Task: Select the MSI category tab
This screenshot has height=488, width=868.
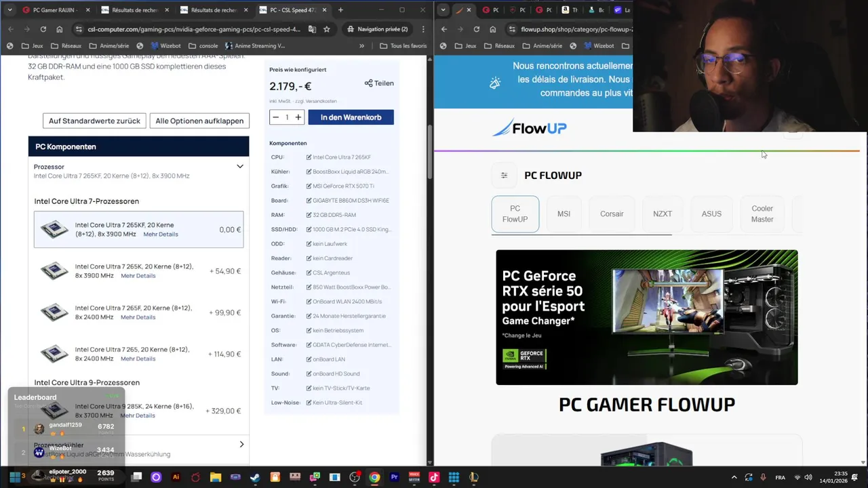Action: [x=564, y=213]
